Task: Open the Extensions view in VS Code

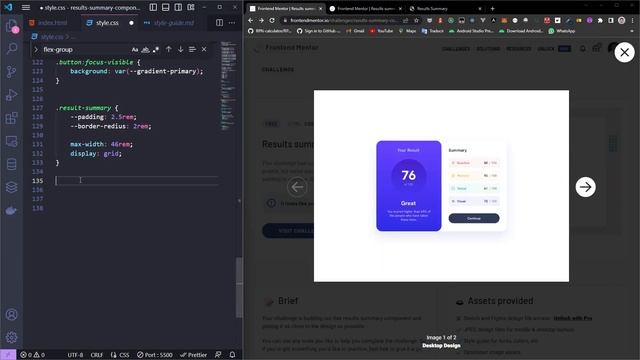Action: coord(11,118)
